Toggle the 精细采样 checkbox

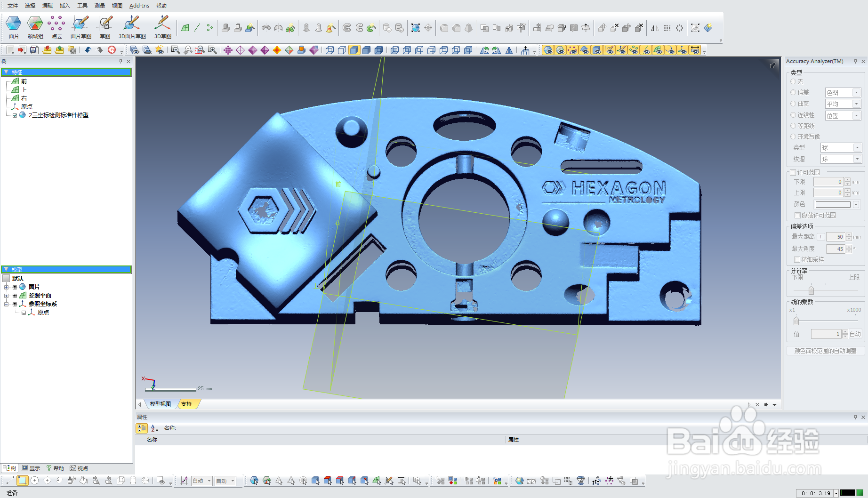(x=797, y=259)
